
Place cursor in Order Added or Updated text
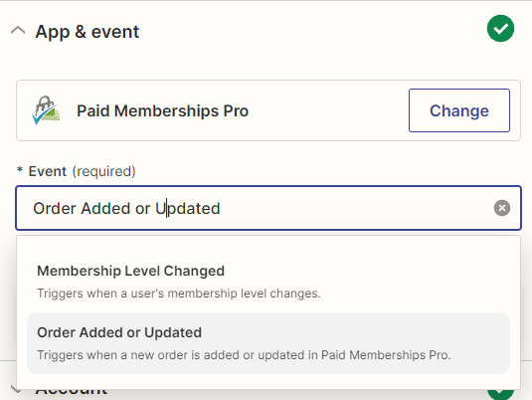point(126,208)
